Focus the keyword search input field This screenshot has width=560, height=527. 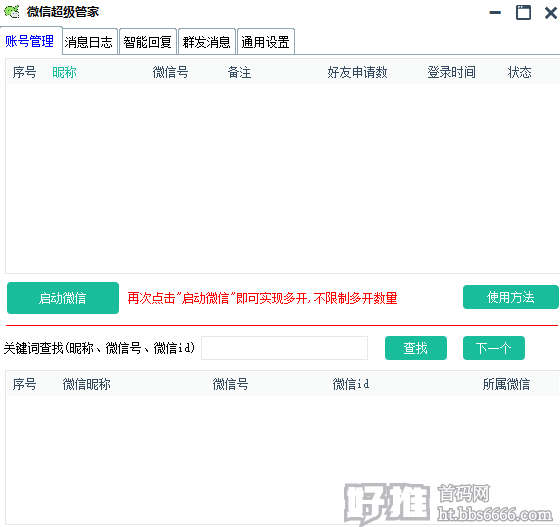[x=284, y=348]
